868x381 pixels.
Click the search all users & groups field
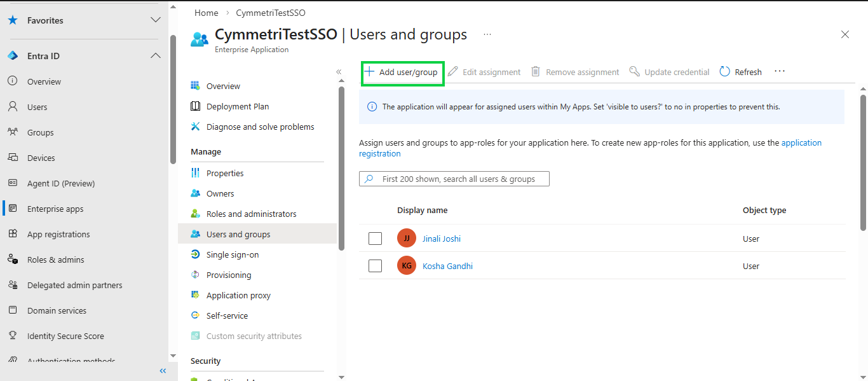point(454,179)
